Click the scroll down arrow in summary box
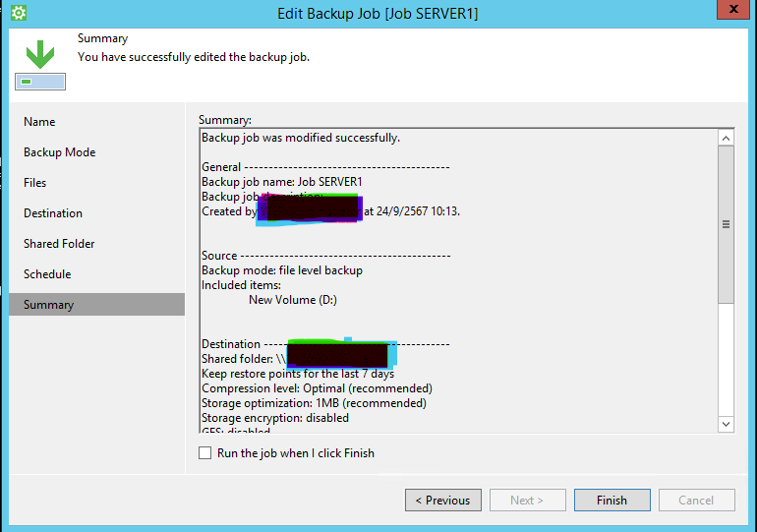This screenshot has width=757, height=532. [x=727, y=424]
